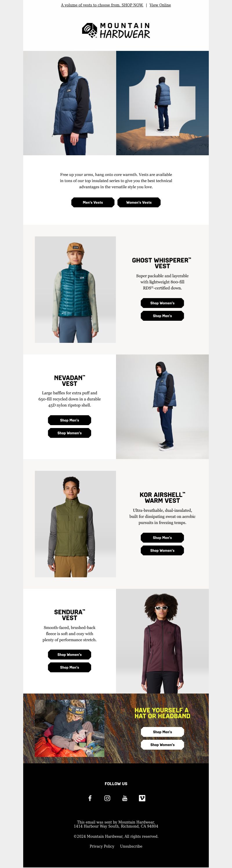Shop Men's hats or headbands
The height and width of the screenshot is (868, 232).
coord(162,732)
